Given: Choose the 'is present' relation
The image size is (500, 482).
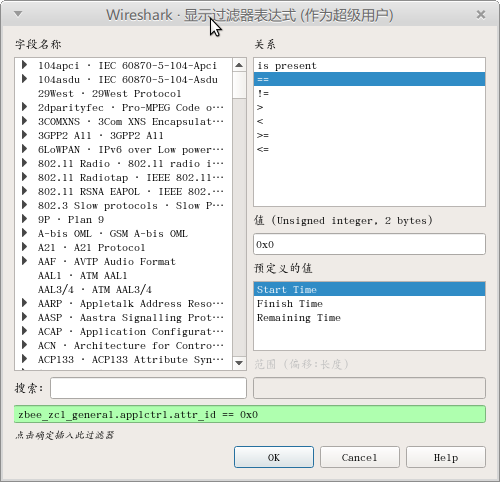Looking at the screenshot, I should pos(369,66).
